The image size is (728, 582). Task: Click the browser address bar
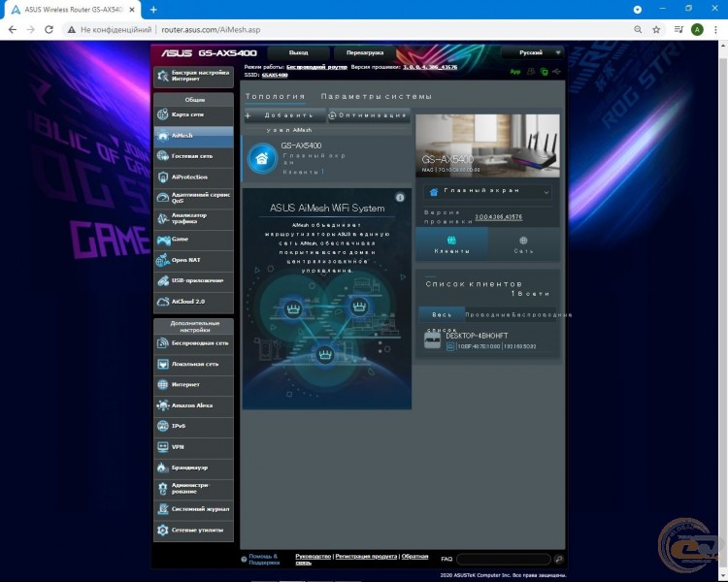[348, 30]
